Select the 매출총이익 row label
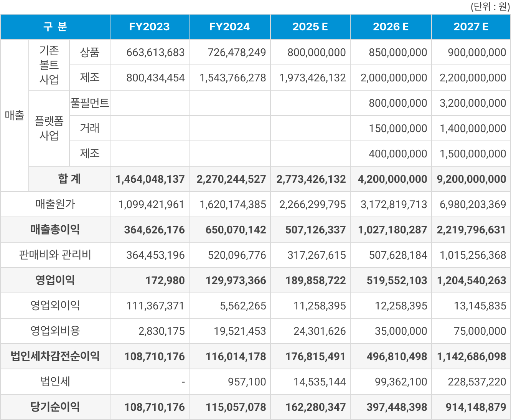 pos(55,230)
